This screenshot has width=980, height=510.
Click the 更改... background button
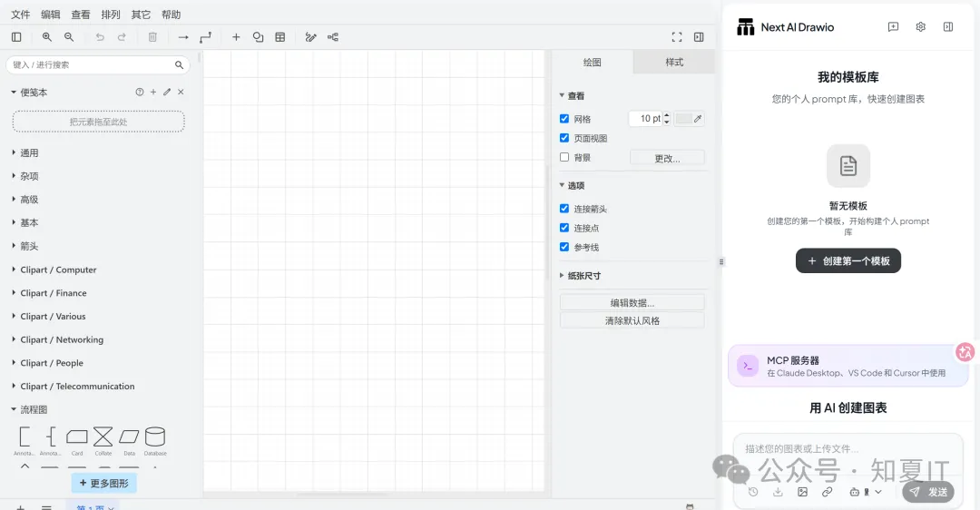pyautogui.click(x=667, y=158)
